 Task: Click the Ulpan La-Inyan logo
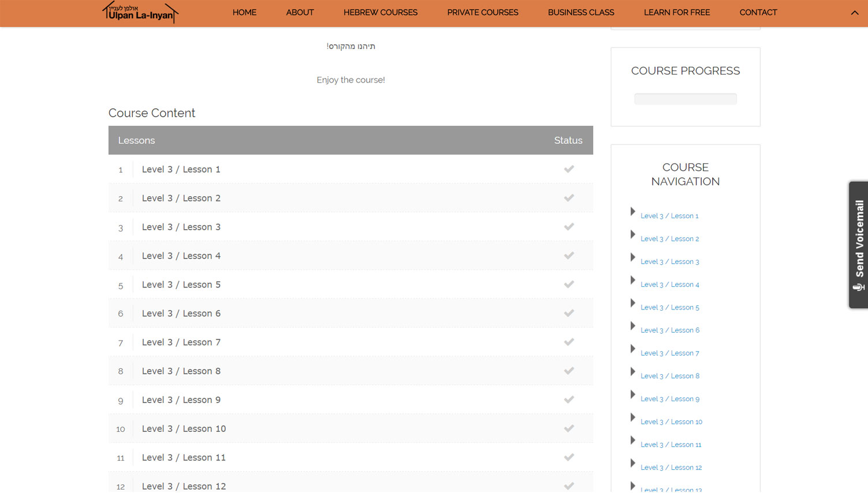(x=140, y=13)
